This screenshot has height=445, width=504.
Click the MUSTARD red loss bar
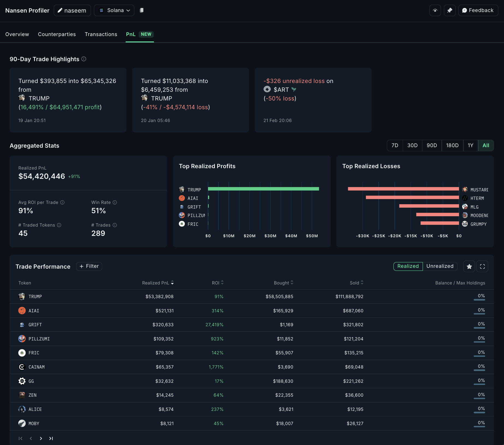point(403,189)
